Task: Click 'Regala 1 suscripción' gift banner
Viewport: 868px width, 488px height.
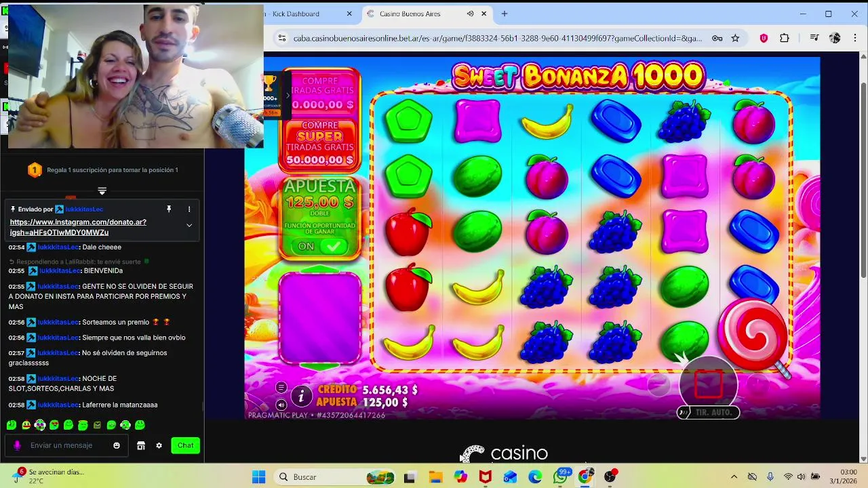Action: 102,170
